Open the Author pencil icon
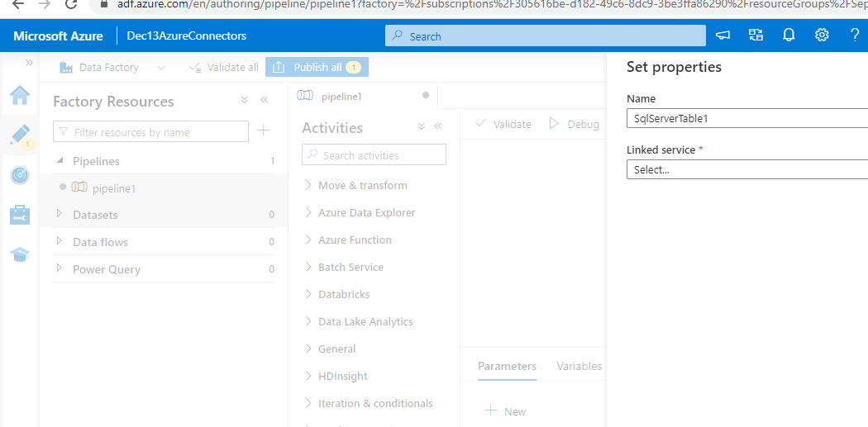The image size is (868, 427). click(20, 135)
